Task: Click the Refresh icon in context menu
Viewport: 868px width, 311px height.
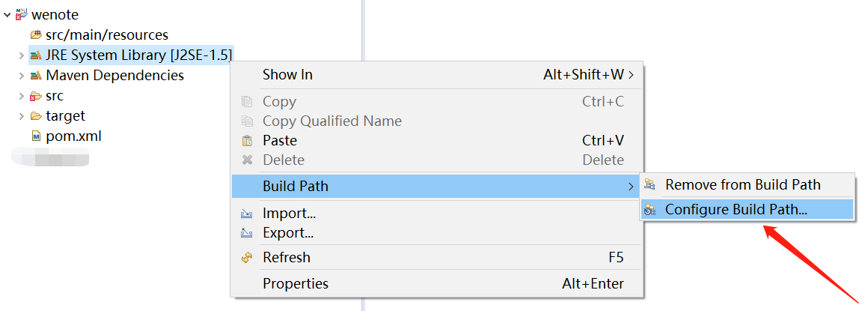Action: coord(247,258)
